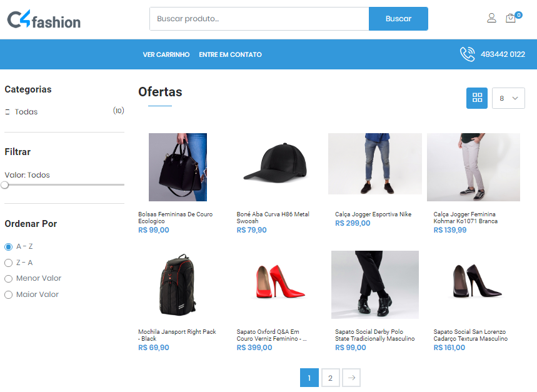Open the user account icon

[x=491, y=18]
